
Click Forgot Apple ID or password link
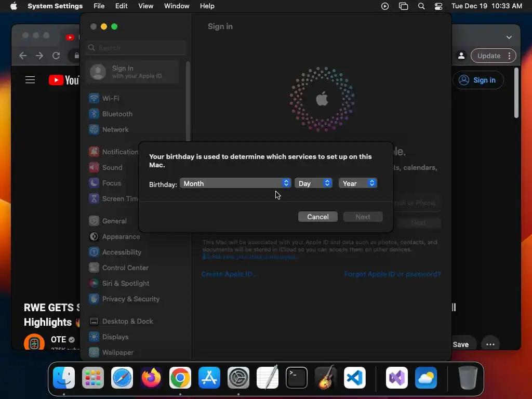tap(392, 274)
